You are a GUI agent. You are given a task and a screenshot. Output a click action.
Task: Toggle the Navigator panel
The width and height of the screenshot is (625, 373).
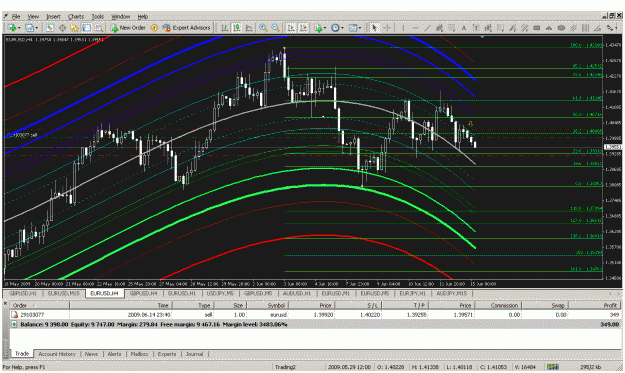pyautogui.click(x=74, y=27)
